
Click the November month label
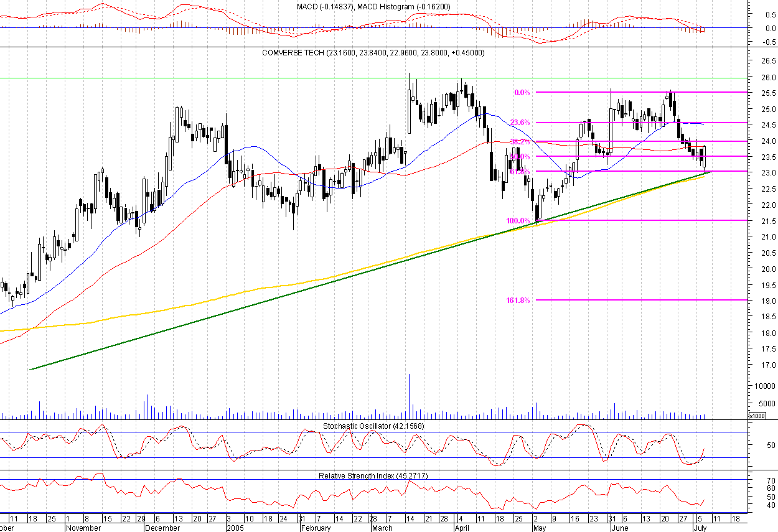pyautogui.click(x=83, y=528)
